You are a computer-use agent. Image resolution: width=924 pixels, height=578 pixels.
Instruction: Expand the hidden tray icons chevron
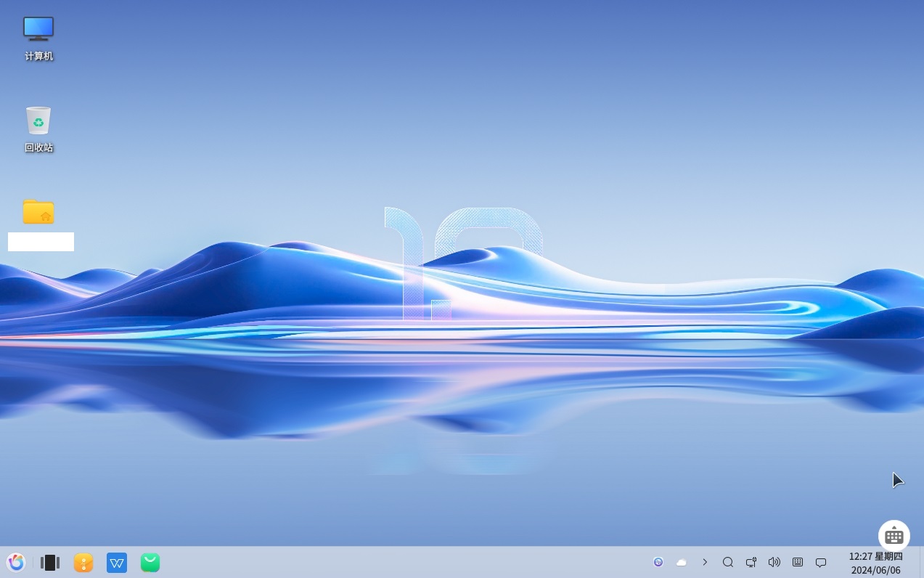(705, 562)
